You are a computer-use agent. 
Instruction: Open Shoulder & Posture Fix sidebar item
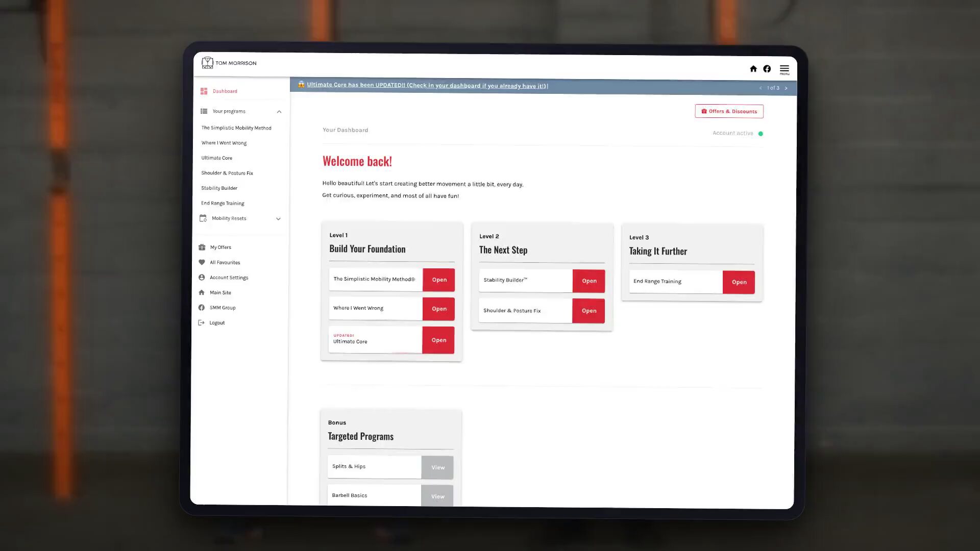pyautogui.click(x=227, y=173)
